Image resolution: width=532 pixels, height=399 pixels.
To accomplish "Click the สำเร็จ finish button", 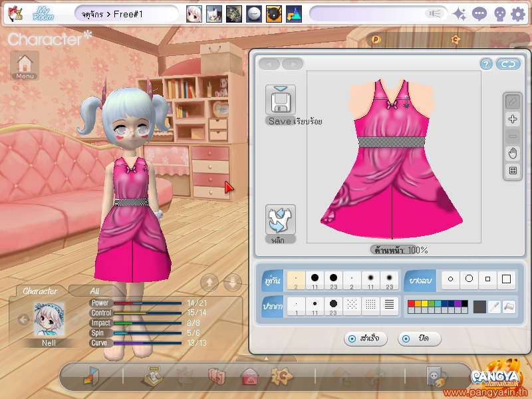I will (x=365, y=338).
